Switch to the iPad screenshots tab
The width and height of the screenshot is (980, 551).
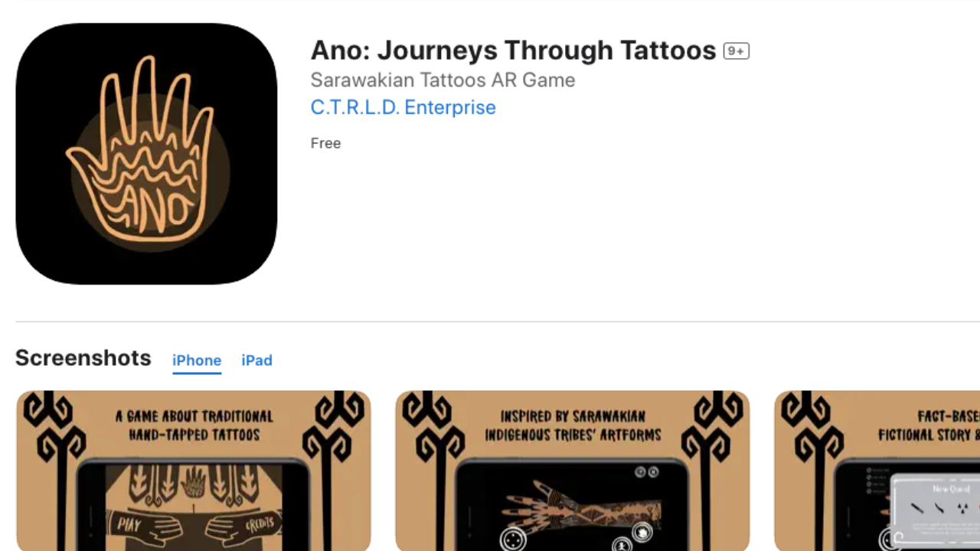(256, 360)
